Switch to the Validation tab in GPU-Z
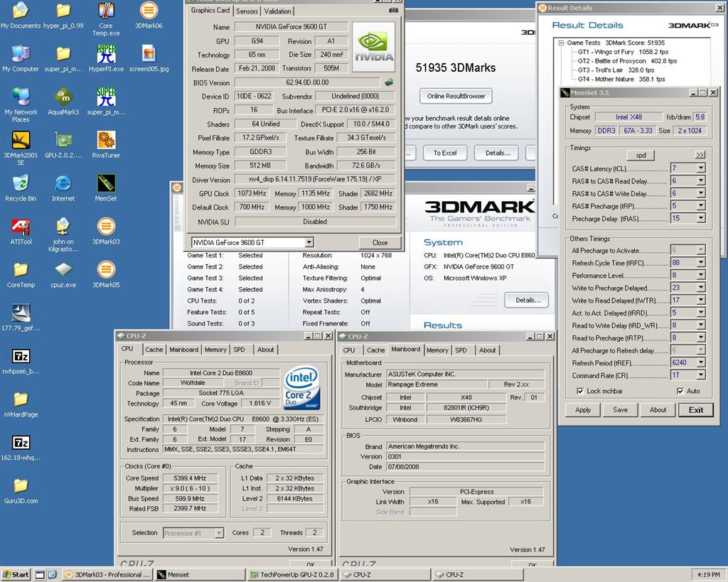This screenshot has width=728, height=582. tap(278, 11)
